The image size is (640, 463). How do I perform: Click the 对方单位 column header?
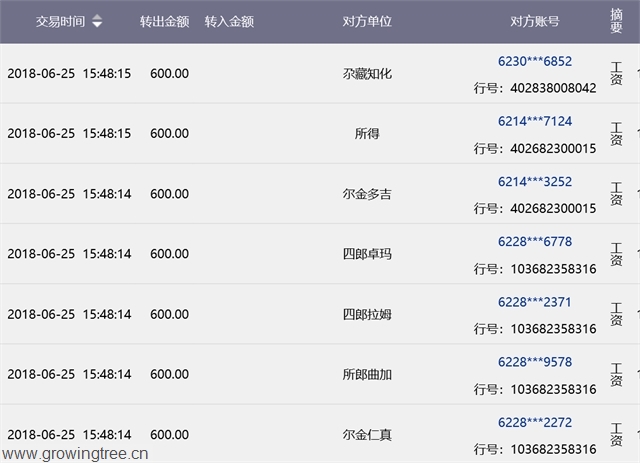366,21
